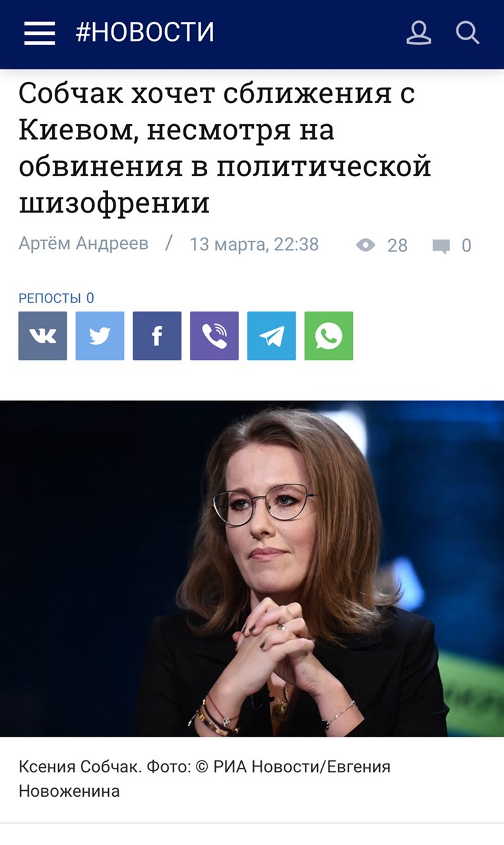Viewport: 504px width, 845px height.
Task: Share article on Twitter
Action: (100, 336)
